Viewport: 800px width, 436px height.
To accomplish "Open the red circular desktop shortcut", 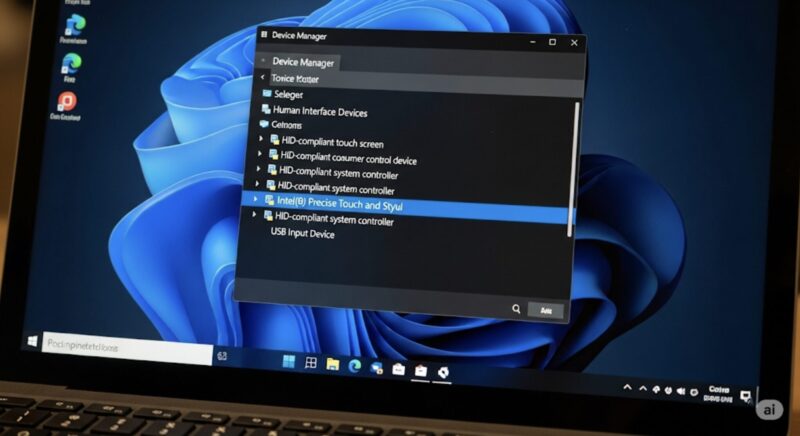I will (x=66, y=101).
